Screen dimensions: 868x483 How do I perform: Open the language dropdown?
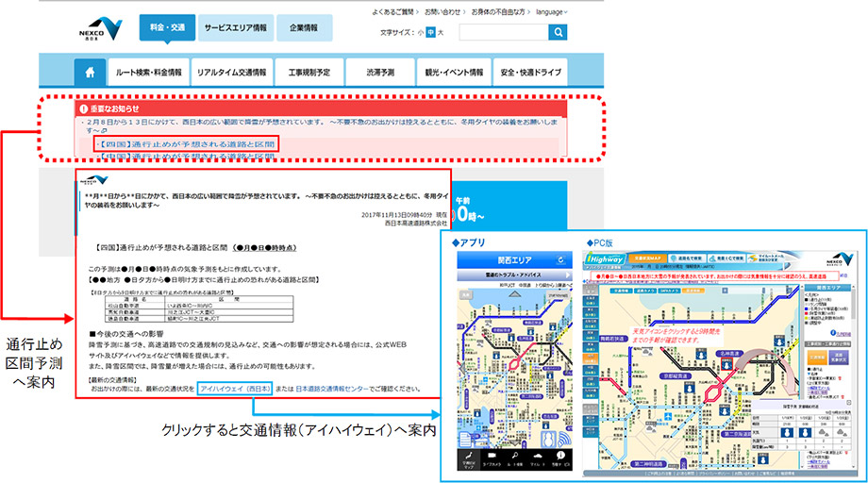551,12
